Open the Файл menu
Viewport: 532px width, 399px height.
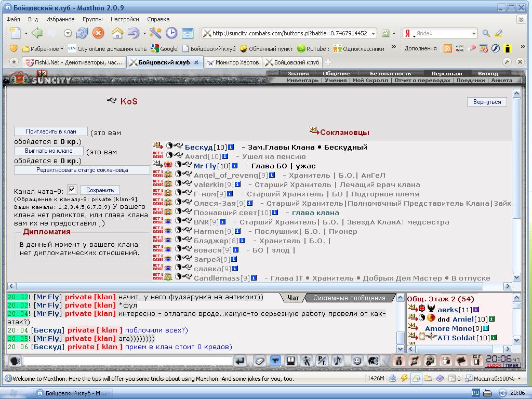[13, 19]
